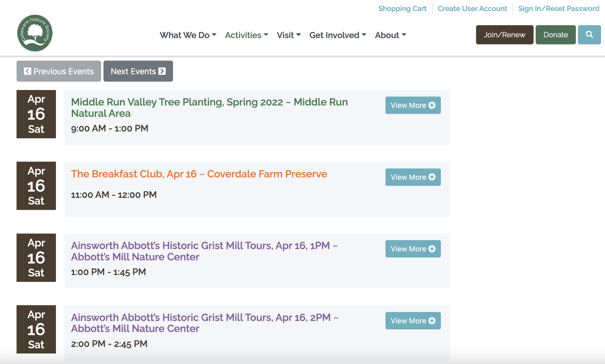Viewport: 605px width, 364px height.
Task: Click the '1:00 PM - 1:45 PM' time text
Action: pos(108,272)
